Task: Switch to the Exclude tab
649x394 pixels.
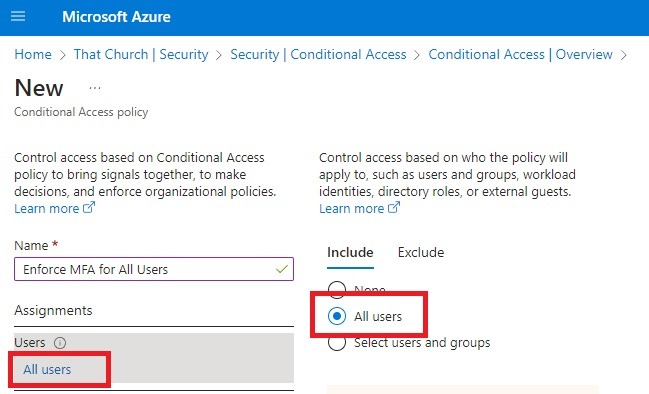Action: (421, 252)
